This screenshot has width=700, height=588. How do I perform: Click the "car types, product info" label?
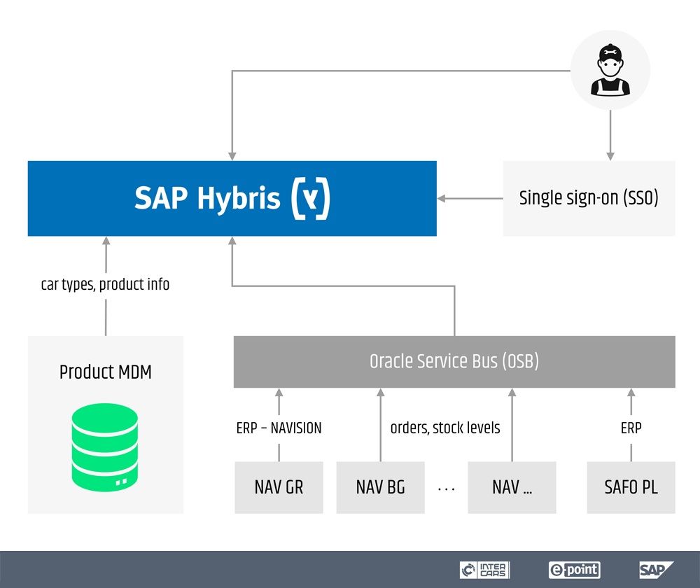click(x=105, y=284)
